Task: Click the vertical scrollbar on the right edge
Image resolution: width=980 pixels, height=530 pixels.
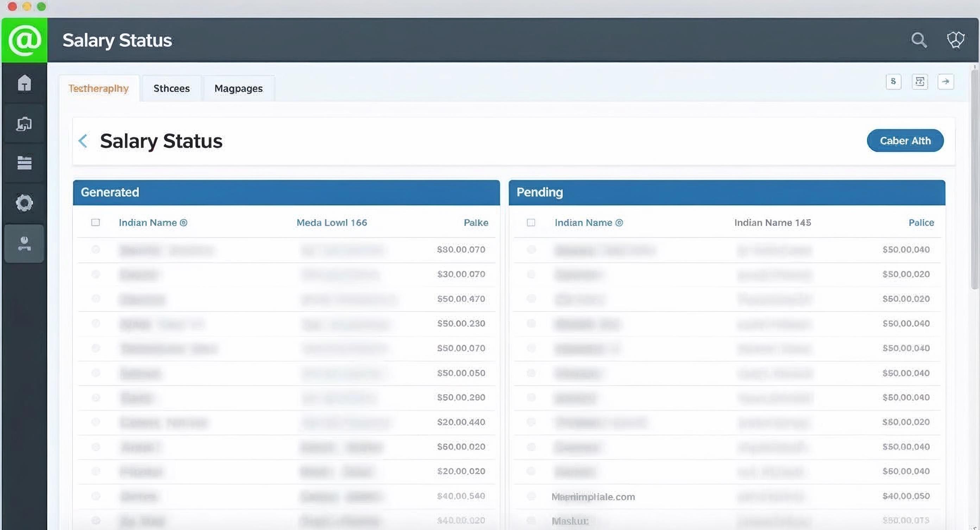Action: click(x=974, y=179)
